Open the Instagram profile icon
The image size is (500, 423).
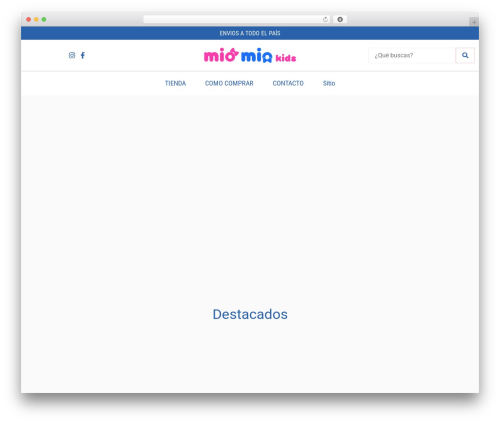click(x=72, y=55)
